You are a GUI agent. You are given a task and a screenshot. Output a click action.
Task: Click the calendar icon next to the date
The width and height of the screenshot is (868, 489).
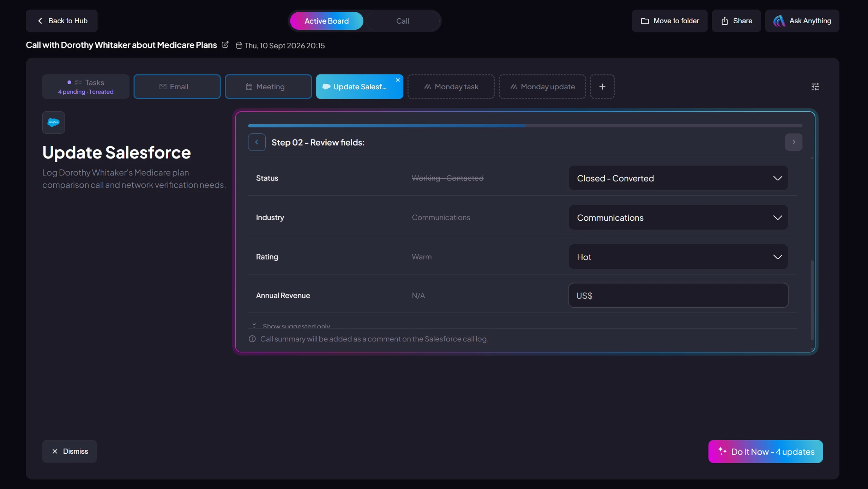tap(239, 46)
